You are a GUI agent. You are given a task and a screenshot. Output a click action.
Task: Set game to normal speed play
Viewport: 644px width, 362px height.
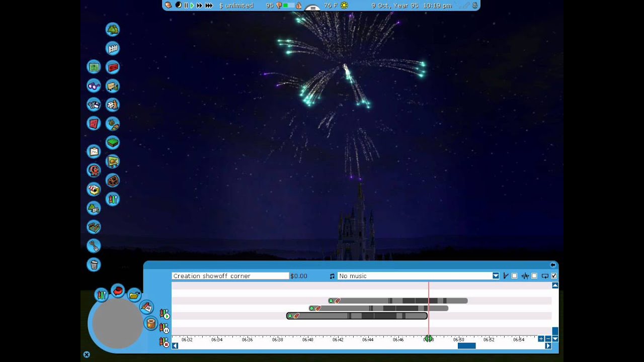pyautogui.click(x=192, y=6)
